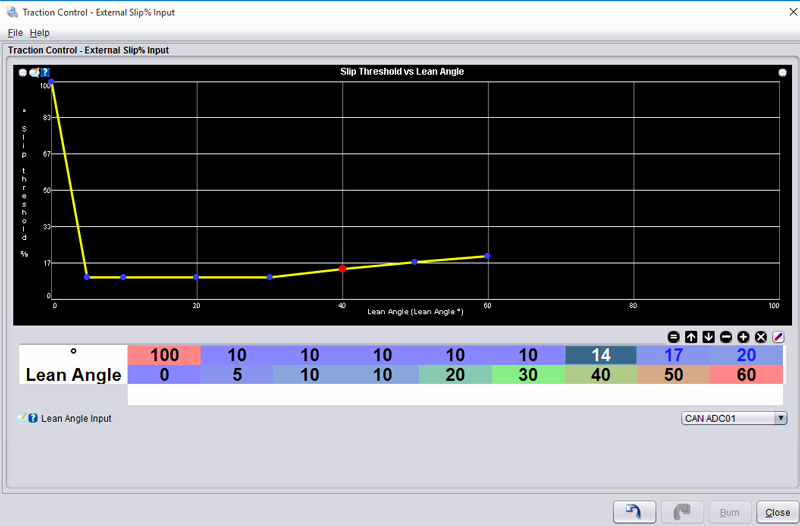Toggle the top-right round button on the graph
Viewport: 800px width, 526px height.
click(782, 72)
